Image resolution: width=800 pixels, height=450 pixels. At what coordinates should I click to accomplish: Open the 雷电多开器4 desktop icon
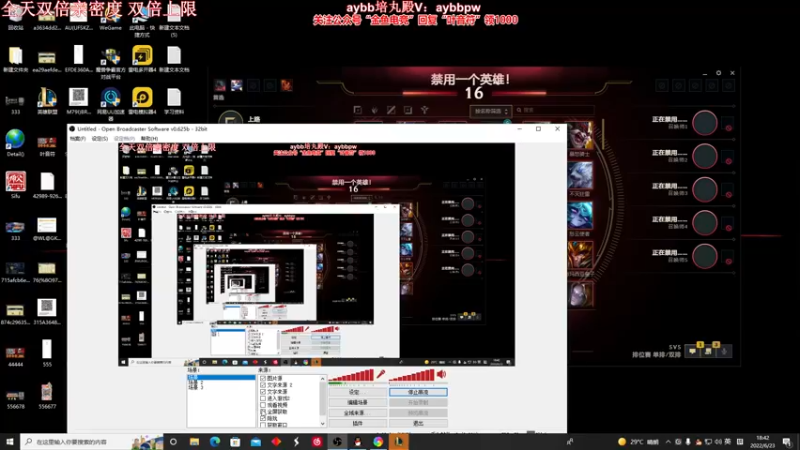click(x=142, y=59)
